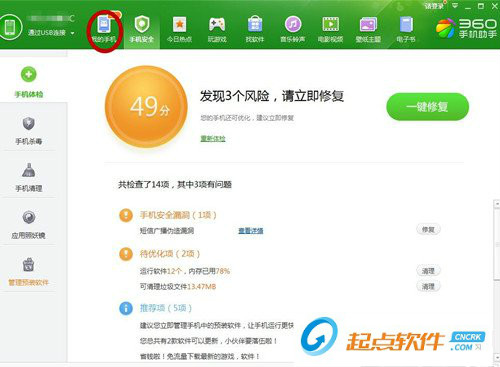
Task: Open 玩游戏 gamepad icon
Action: (217, 30)
